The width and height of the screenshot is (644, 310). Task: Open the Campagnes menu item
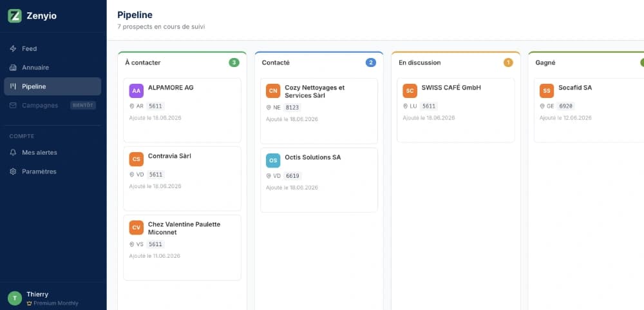point(53,105)
